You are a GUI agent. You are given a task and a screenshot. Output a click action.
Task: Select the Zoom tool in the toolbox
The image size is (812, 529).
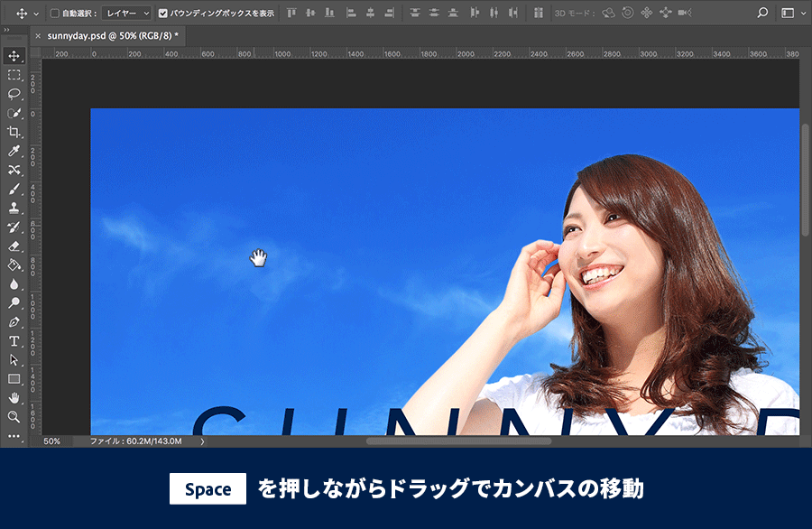(x=14, y=416)
